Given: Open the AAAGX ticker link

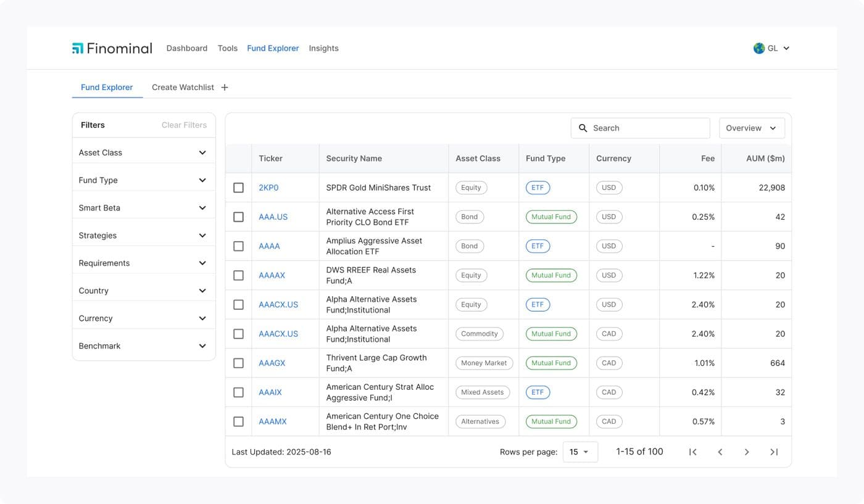Looking at the screenshot, I should coord(272,363).
